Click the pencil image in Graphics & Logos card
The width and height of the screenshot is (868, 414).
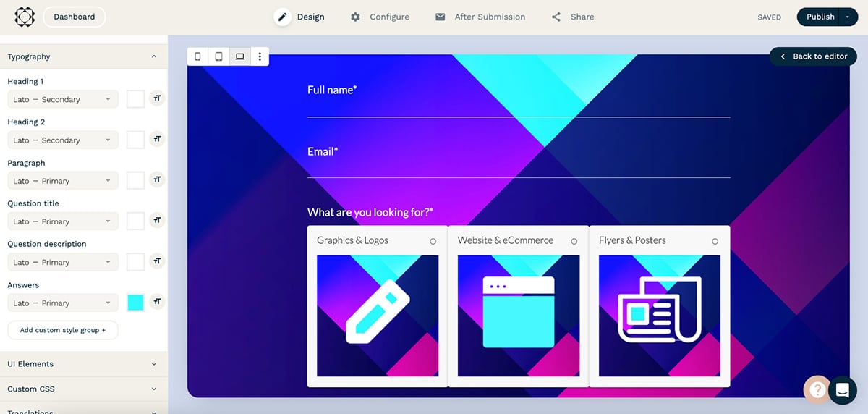pyautogui.click(x=378, y=316)
